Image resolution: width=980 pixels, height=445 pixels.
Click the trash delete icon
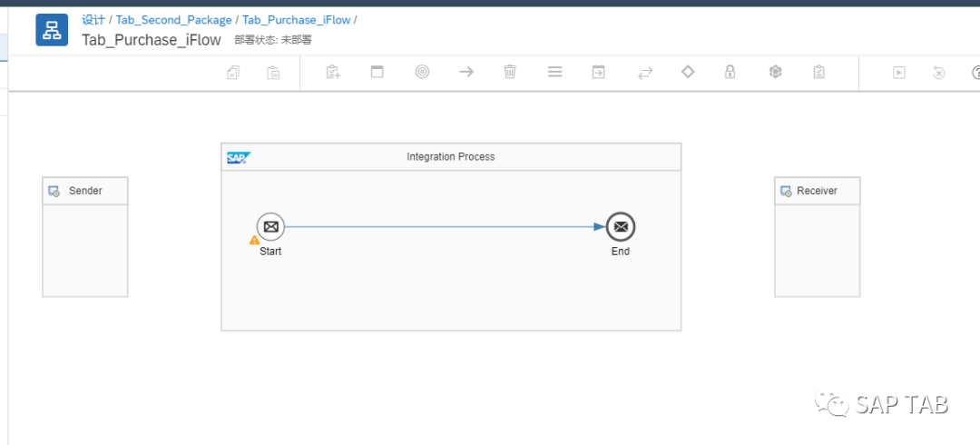[510, 72]
